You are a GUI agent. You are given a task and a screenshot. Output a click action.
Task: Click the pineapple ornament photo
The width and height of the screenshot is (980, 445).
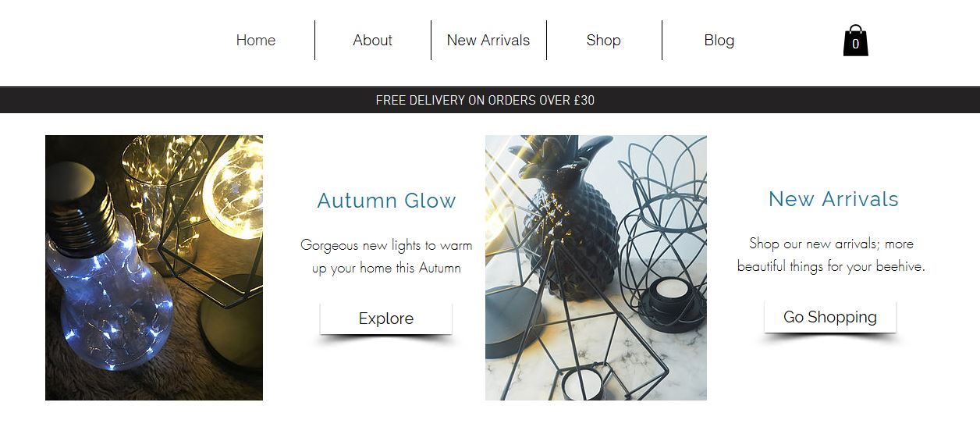pos(596,268)
